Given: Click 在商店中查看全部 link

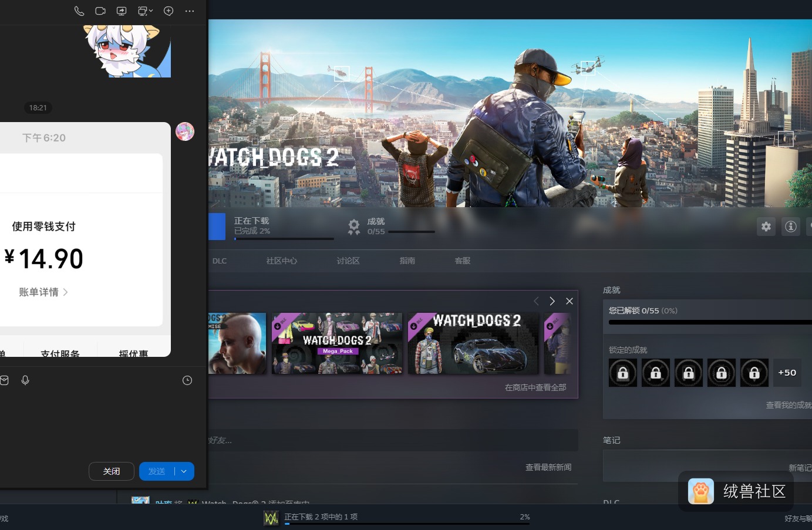Looking at the screenshot, I should [535, 387].
